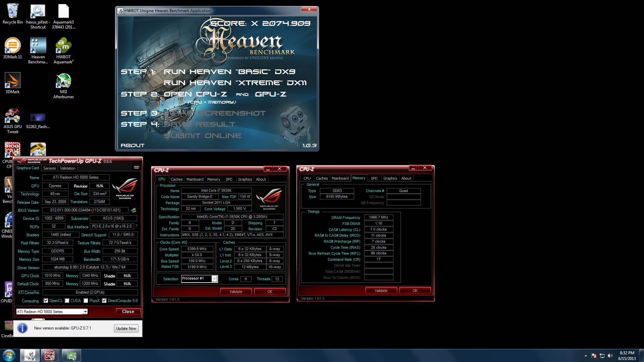Open the 3DMark desktop shortcut

tap(13, 83)
